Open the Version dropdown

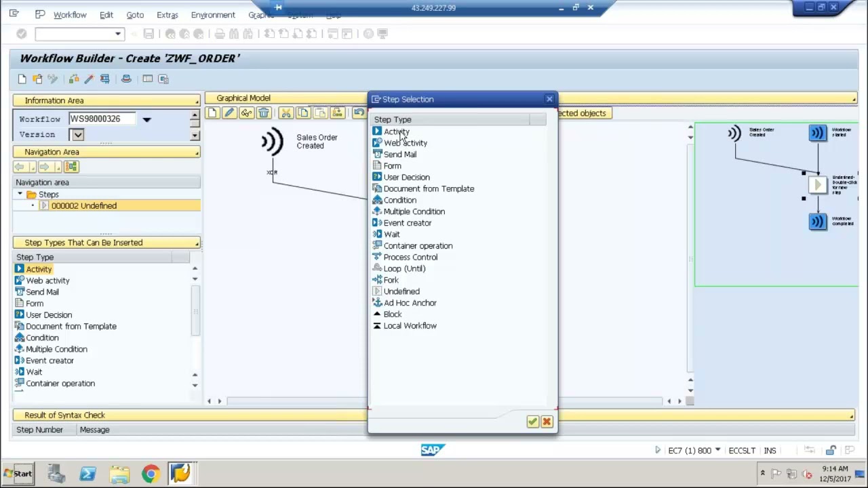[x=77, y=135]
